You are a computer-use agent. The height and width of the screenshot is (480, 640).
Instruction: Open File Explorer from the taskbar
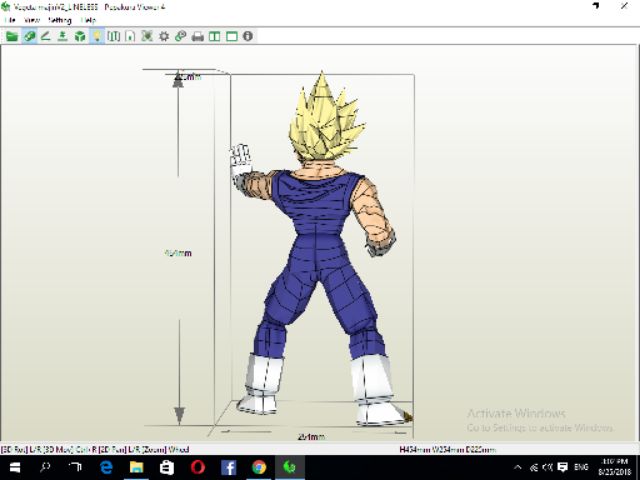pos(137,467)
